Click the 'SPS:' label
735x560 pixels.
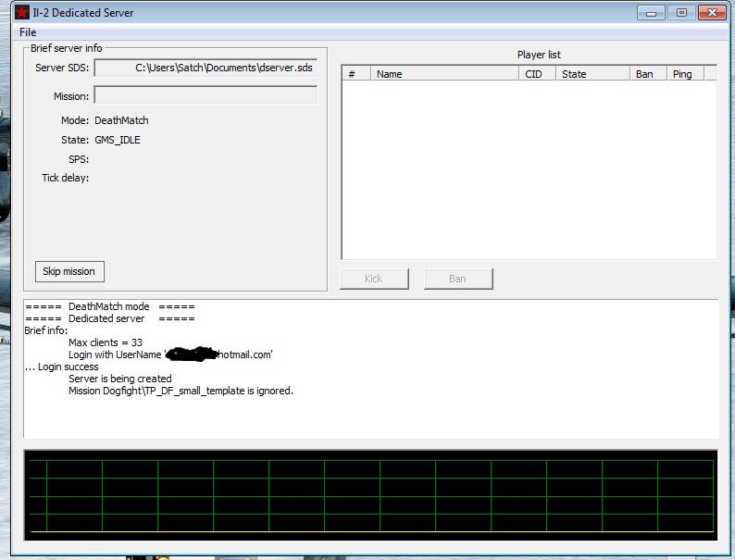tap(79, 159)
